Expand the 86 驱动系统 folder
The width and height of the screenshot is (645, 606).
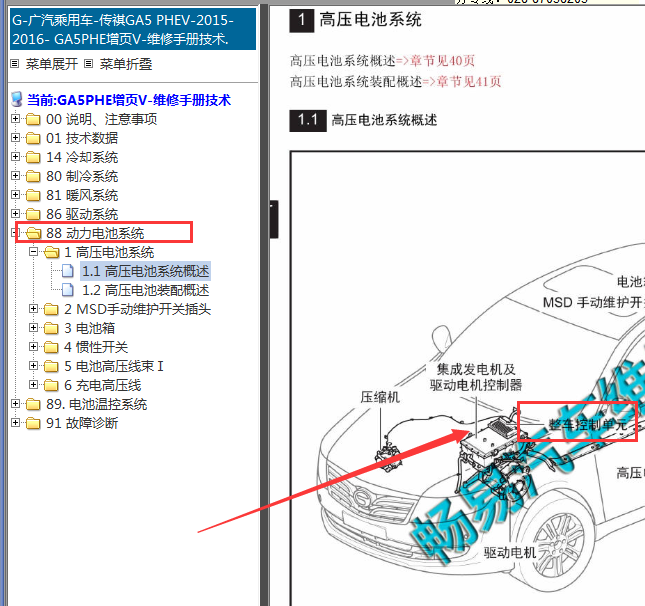coord(16,214)
